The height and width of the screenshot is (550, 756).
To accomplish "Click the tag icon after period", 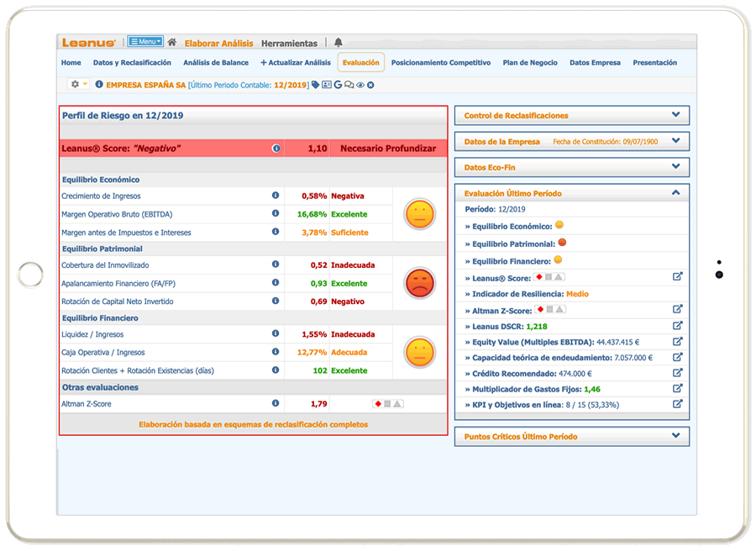I will click(315, 85).
